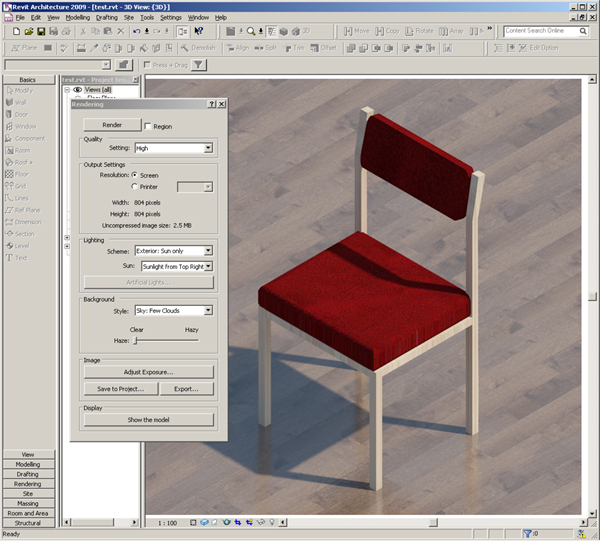Switch to the Structural design bar tab
The height and width of the screenshot is (541, 600).
28,523
